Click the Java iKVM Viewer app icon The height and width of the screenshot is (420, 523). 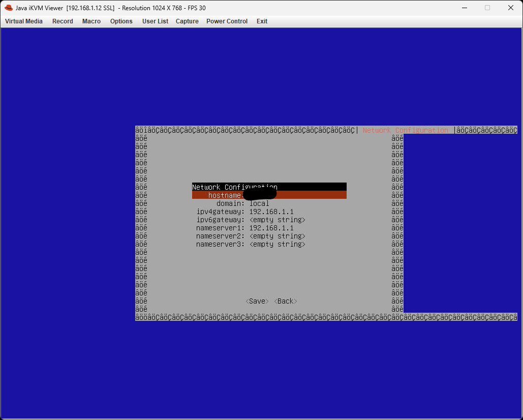(8, 8)
